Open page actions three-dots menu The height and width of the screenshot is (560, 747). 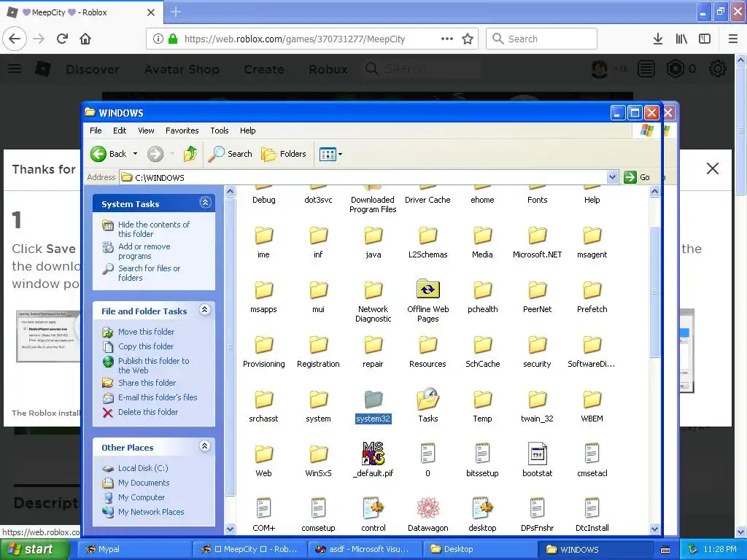(447, 39)
